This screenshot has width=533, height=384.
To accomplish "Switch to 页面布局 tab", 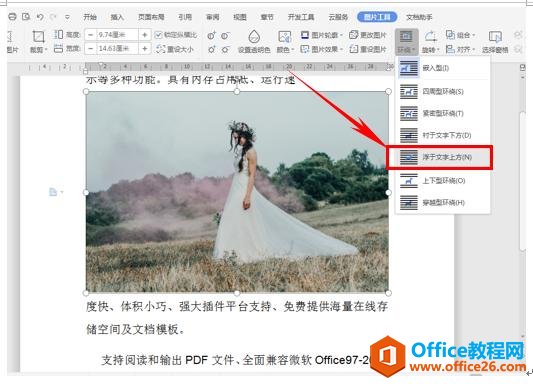I will click(x=151, y=17).
